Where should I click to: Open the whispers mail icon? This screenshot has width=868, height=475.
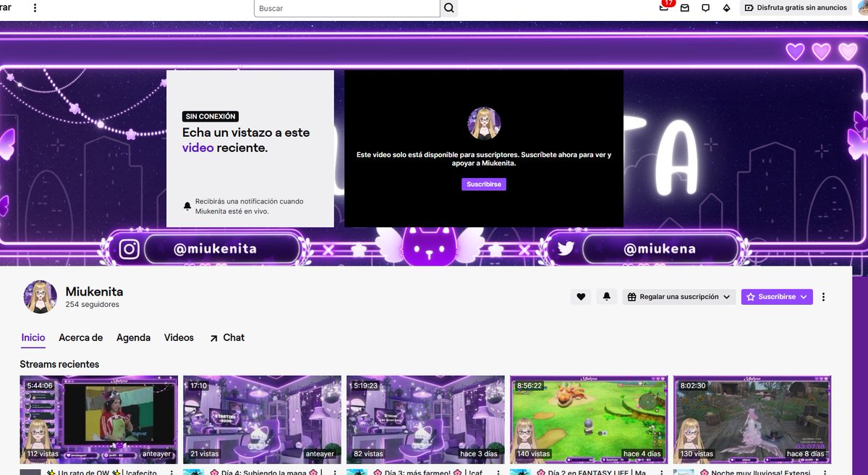[x=685, y=8]
